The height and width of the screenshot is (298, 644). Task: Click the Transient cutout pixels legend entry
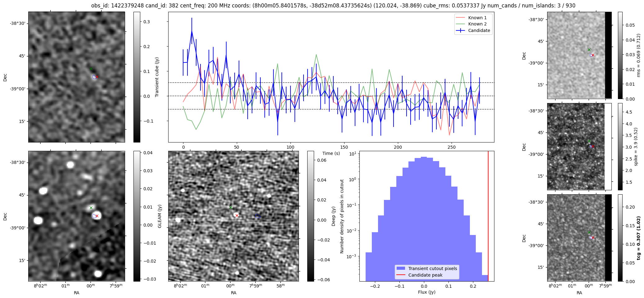pyautogui.click(x=432, y=269)
